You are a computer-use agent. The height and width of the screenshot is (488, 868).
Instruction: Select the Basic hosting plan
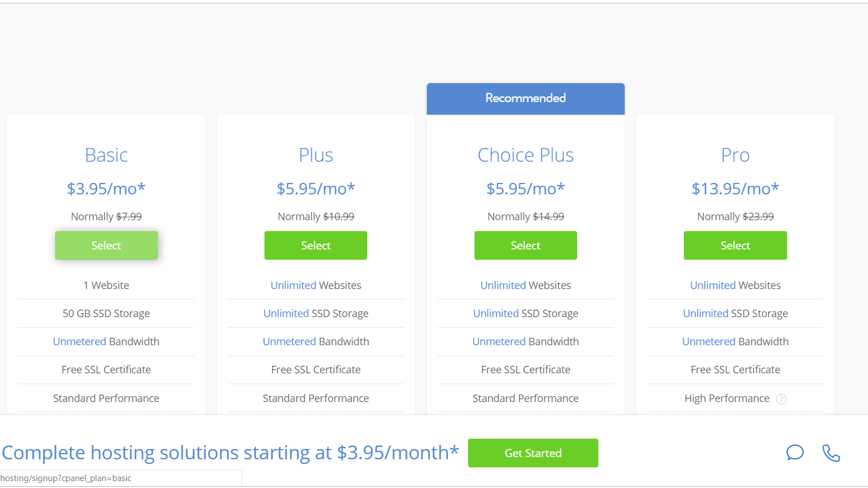(x=106, y=245)
